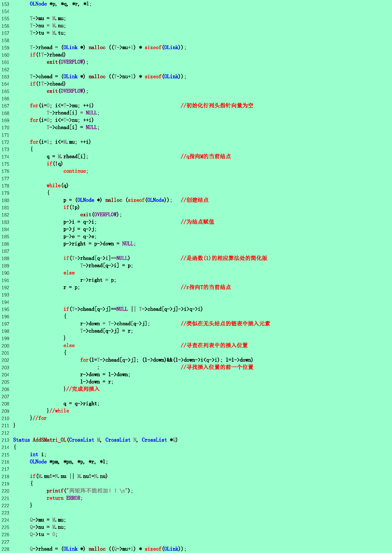Click 'Q->tu = 0;' on line 226
This screenshot has width=392, height=553.
44,534
